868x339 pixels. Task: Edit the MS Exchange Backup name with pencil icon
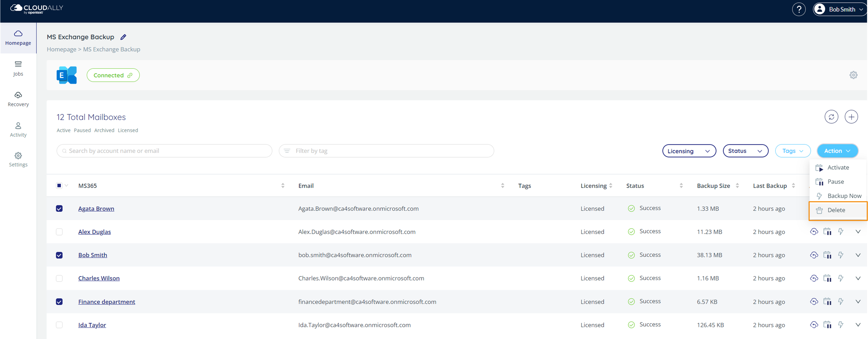[x=123, y=37]
